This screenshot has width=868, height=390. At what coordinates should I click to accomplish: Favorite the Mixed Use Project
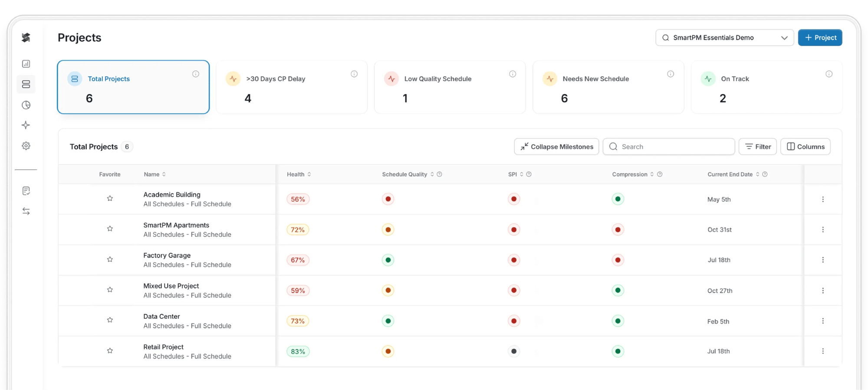coord(110,290)
